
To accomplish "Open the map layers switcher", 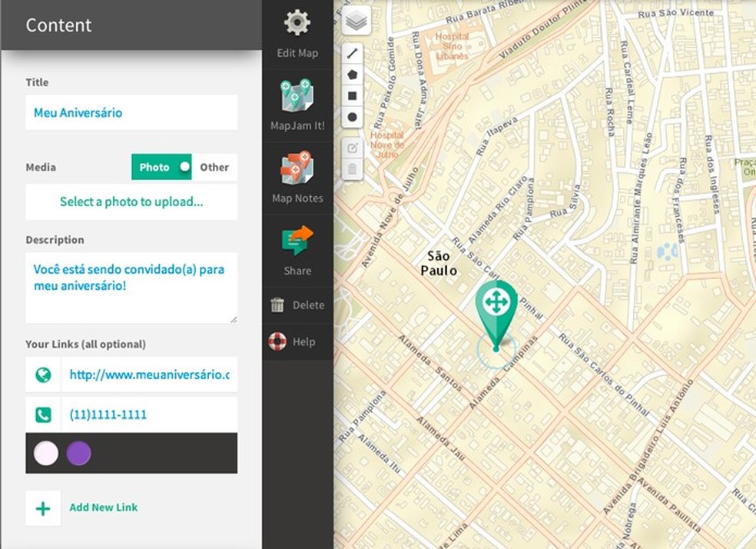I will tap(356, 21).
